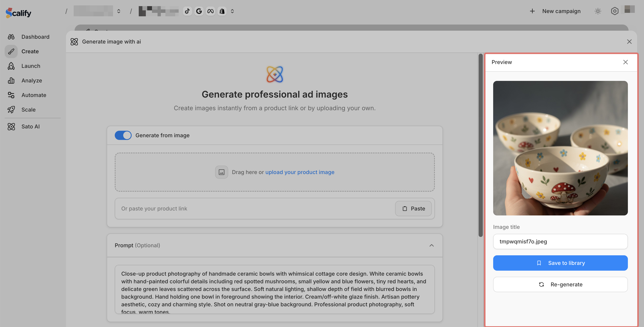Click the Shopify platform icon

pos(222,11)
